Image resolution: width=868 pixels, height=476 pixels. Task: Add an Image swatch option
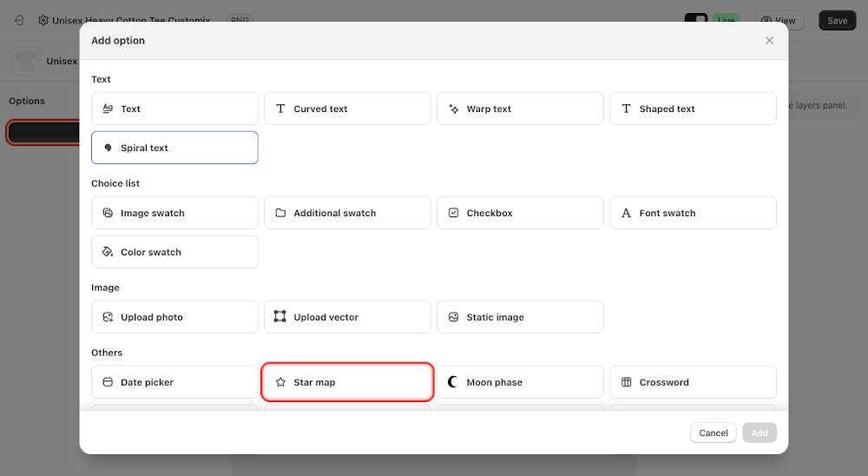click(x=174, y=213)
